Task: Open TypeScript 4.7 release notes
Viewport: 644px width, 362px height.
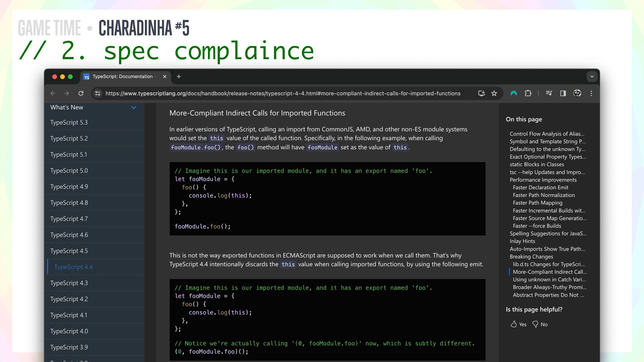Action: click(x=94, y=219)
